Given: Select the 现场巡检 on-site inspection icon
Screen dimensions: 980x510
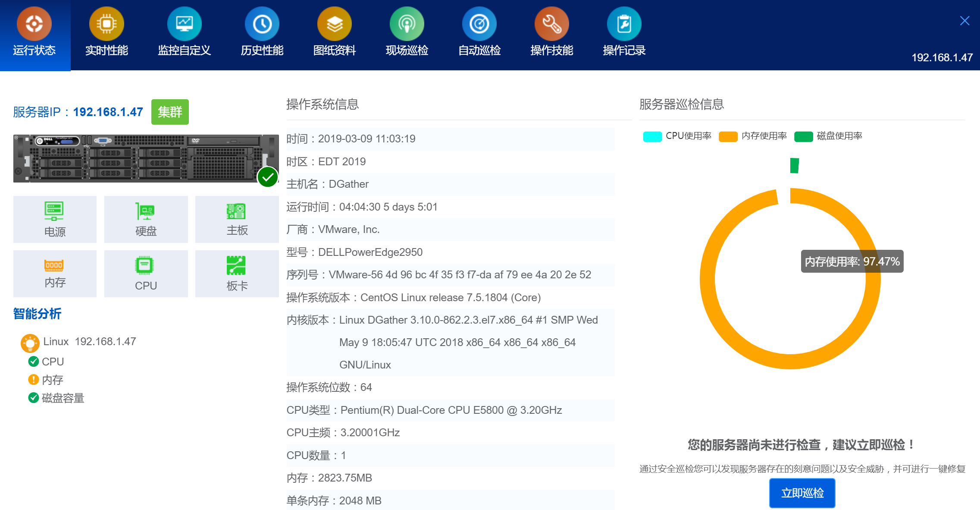Looking at the screenshot, I should [x=407, y=24].
